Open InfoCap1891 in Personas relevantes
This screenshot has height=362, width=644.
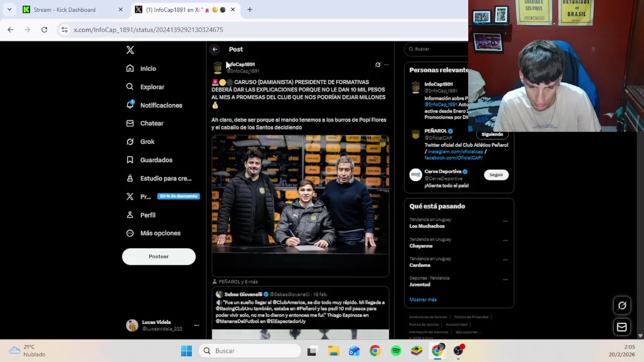click(x=439, y=84)
